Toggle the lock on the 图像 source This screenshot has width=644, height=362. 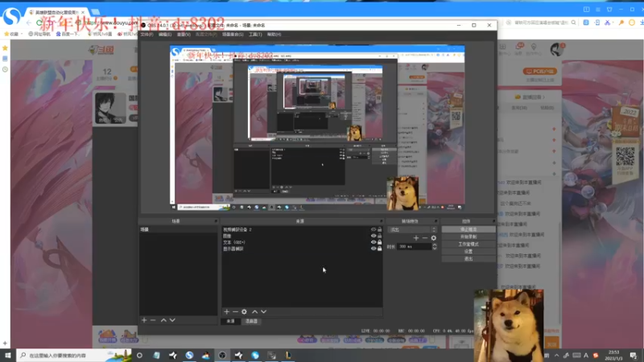tap(379, 236)
